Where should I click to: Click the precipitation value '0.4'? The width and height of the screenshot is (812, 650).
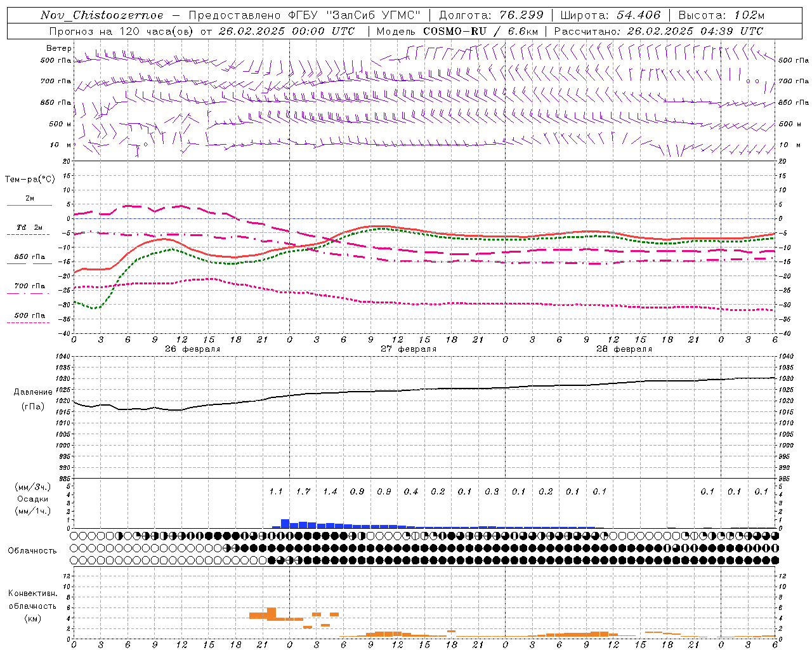(411, 491)
